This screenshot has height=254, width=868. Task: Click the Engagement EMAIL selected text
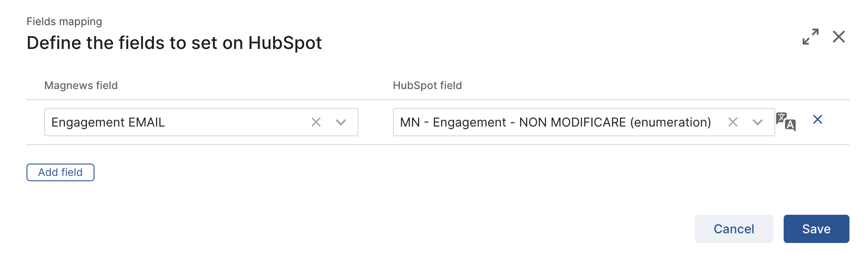tap(108, 122)
